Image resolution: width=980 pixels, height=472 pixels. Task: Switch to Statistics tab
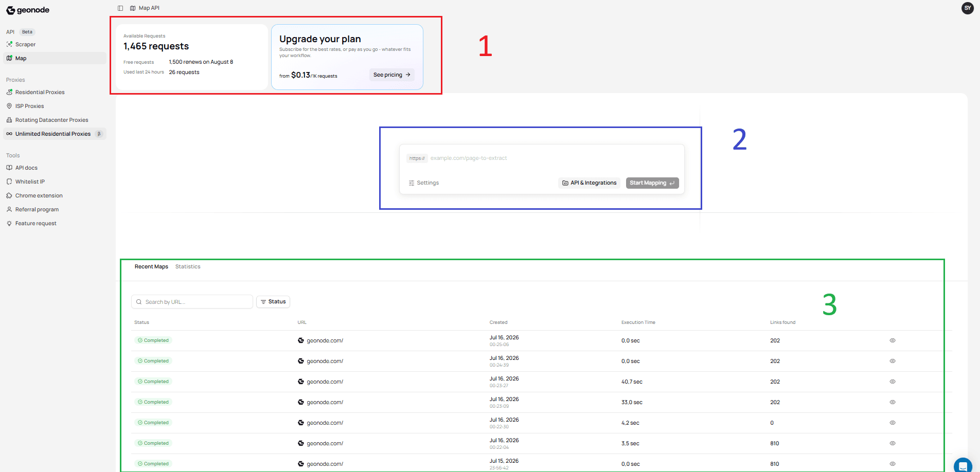(188, 267)
